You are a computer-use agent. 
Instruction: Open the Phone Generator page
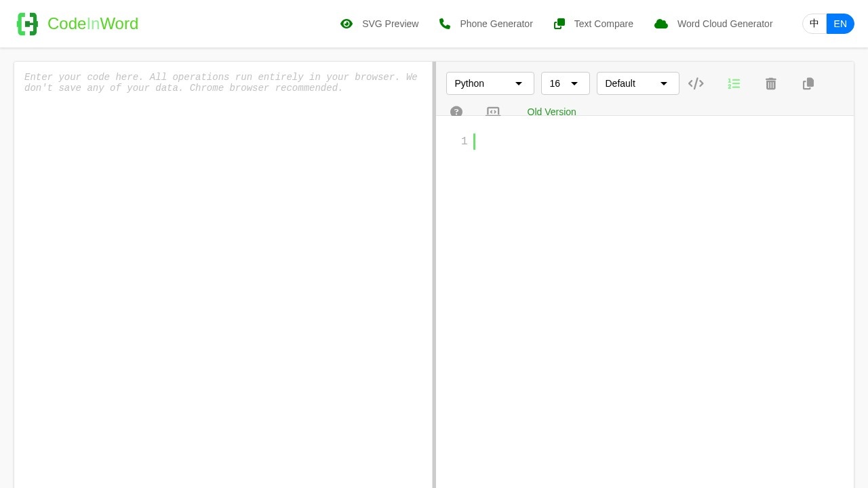pyautogui.click(x=486, y=24)
